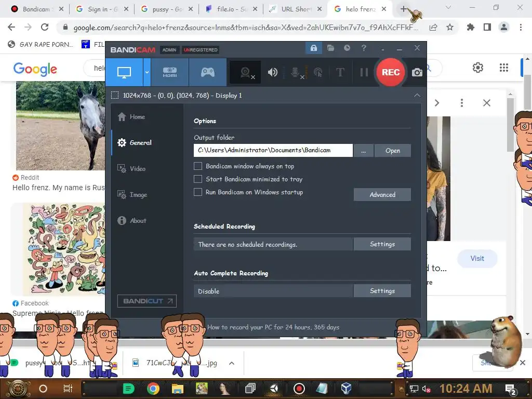Open the Google apps grid
This screenshot has width=532, height=399.
click(504, 68)
